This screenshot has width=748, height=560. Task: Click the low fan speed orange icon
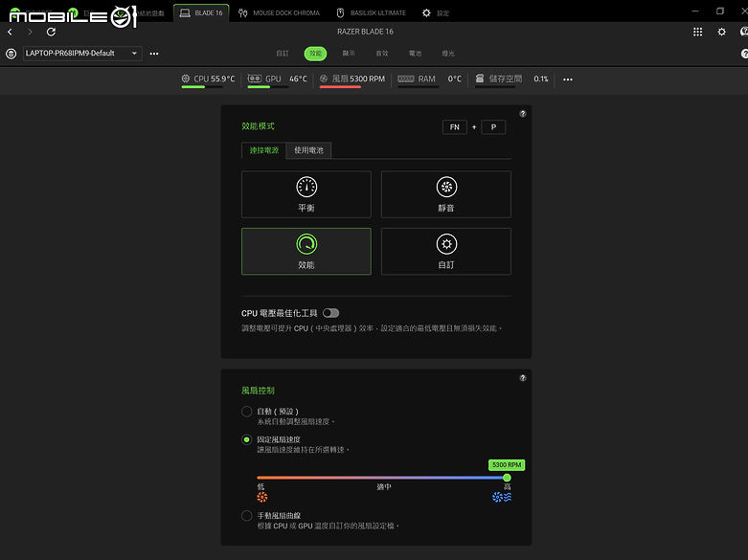coord(261,497)
